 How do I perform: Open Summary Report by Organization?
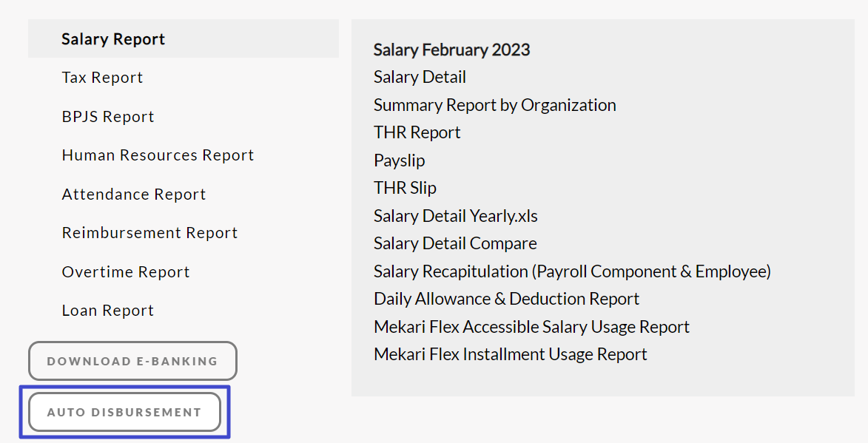495,105
